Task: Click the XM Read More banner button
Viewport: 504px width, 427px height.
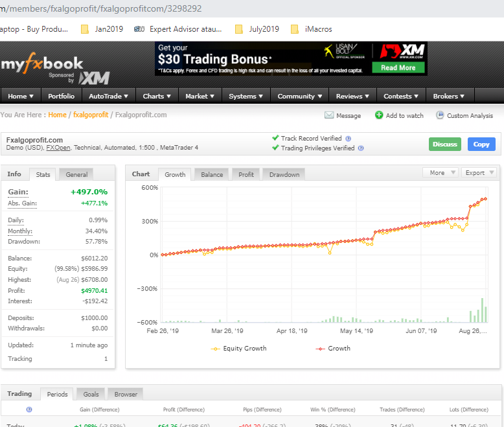Action: pos(398,67)
